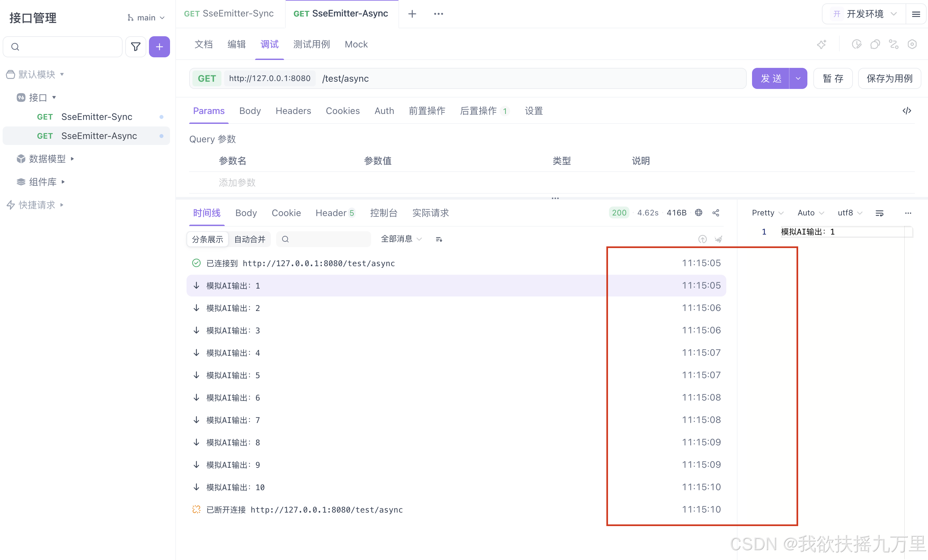Click the timeline message search field
Screen dimensions: 928x560
[324, 239]
